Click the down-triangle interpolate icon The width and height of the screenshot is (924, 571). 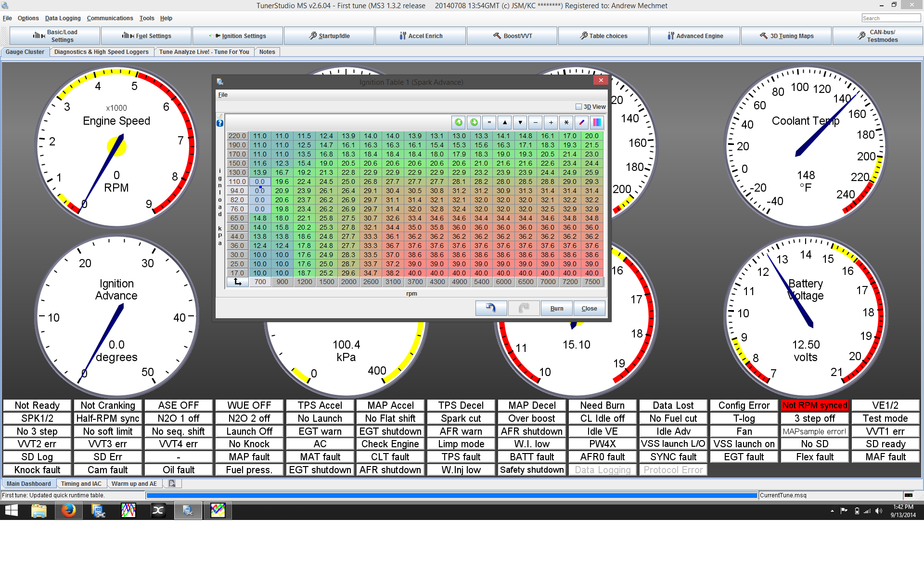tap(520, 122)
